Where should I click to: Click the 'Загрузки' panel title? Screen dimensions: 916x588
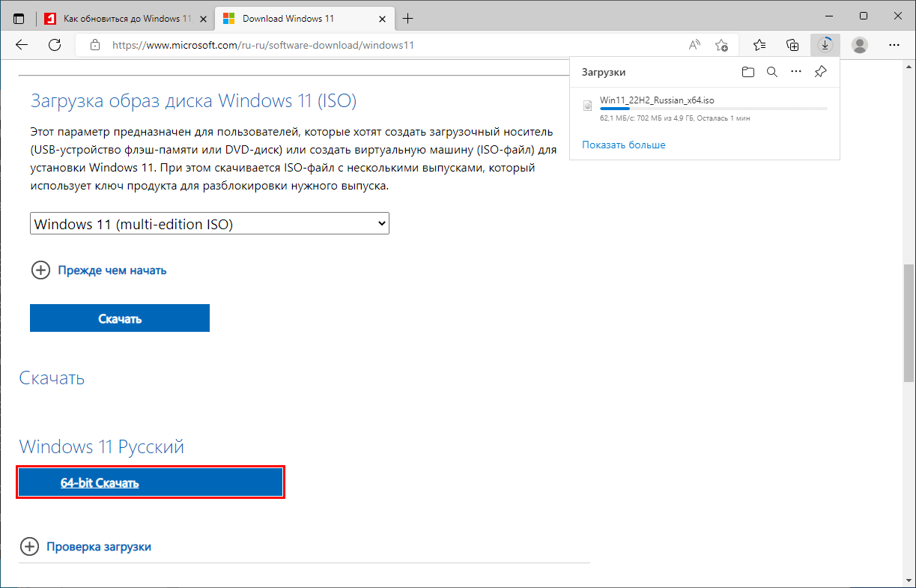coord(604,73)
